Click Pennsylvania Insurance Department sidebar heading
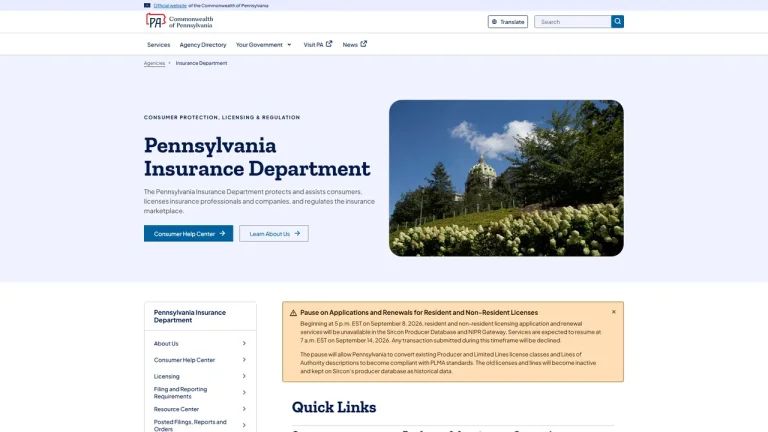 [x=190, y=316]
